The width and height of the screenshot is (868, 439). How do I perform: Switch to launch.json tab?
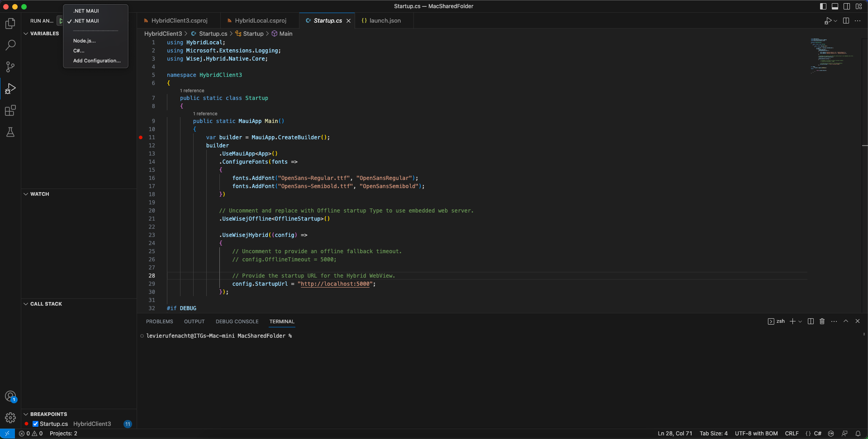tap(384, 21)
